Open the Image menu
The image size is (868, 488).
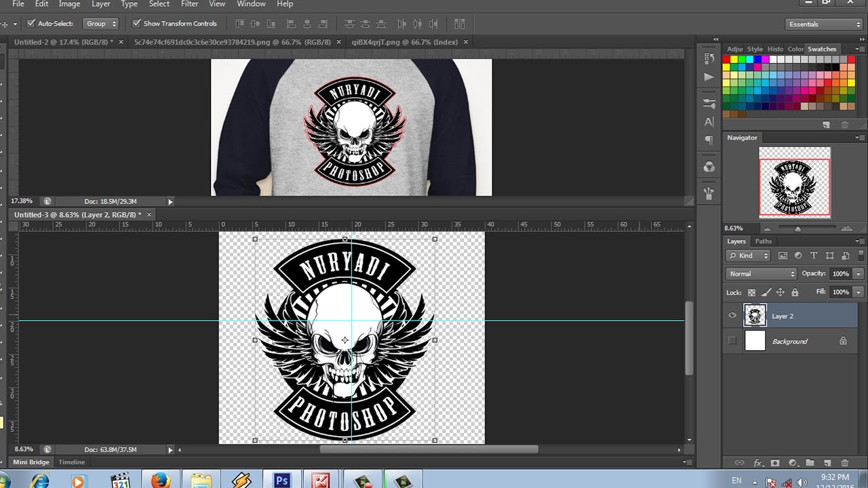click(x=69, y=4)
